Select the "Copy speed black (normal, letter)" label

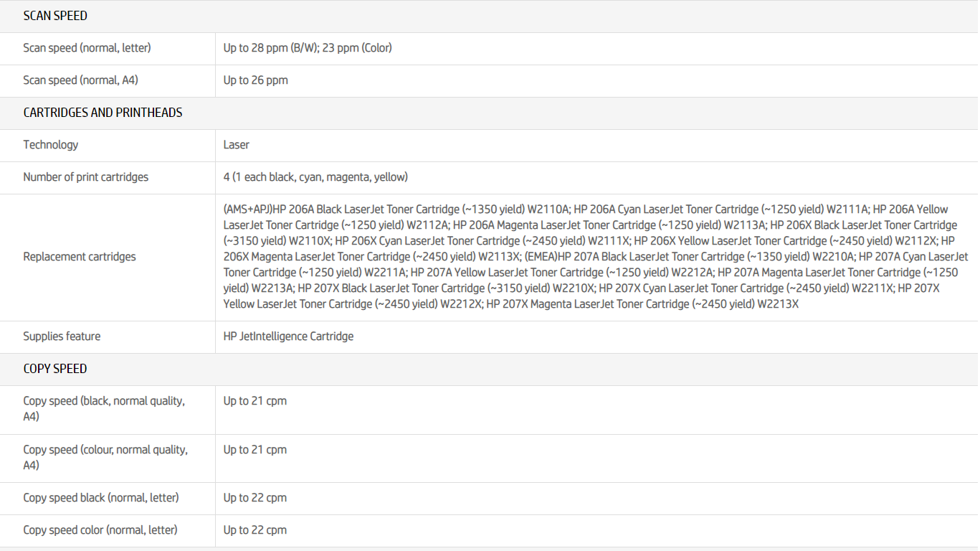tap(101, 498)
